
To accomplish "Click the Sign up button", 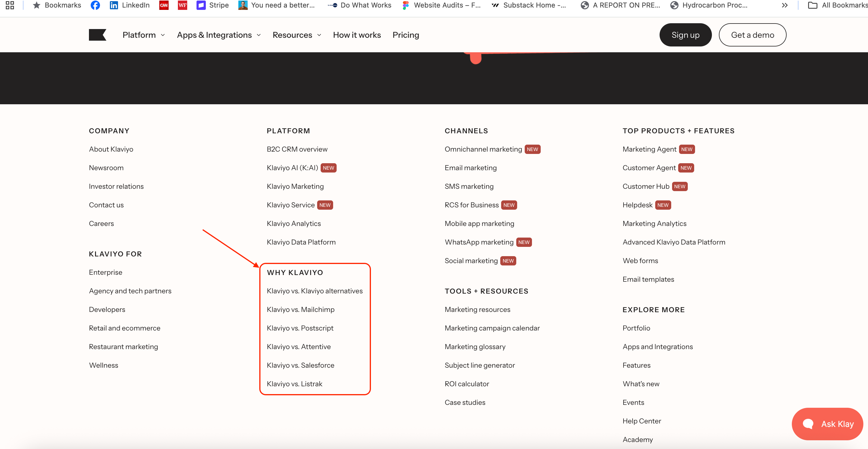I will pyautogui.click(x=685, y=35).
